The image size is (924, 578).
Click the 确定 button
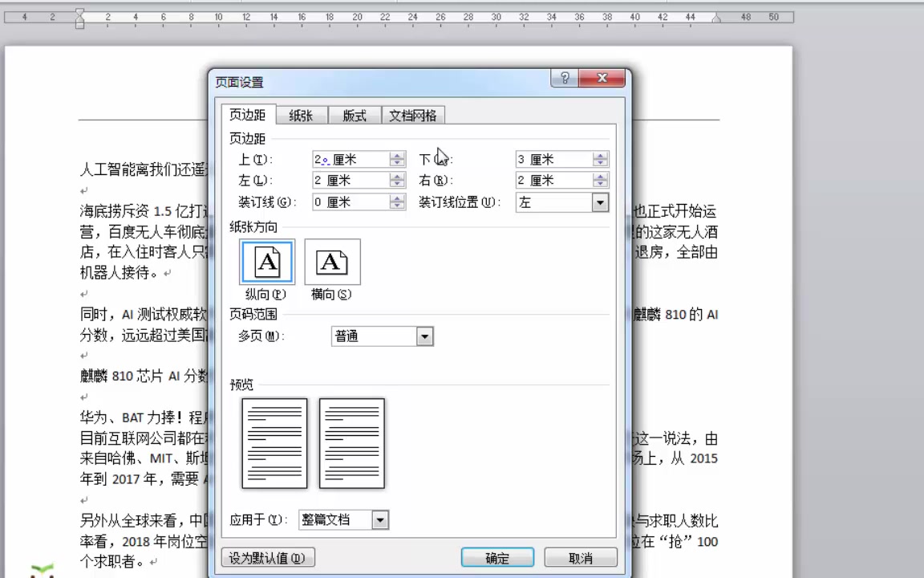click(x=497, y=557)
